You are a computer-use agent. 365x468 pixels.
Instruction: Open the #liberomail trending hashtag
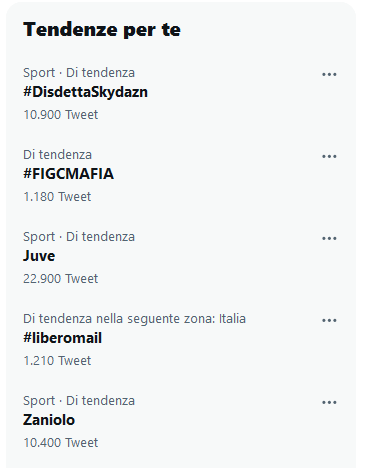coord(62,338)
